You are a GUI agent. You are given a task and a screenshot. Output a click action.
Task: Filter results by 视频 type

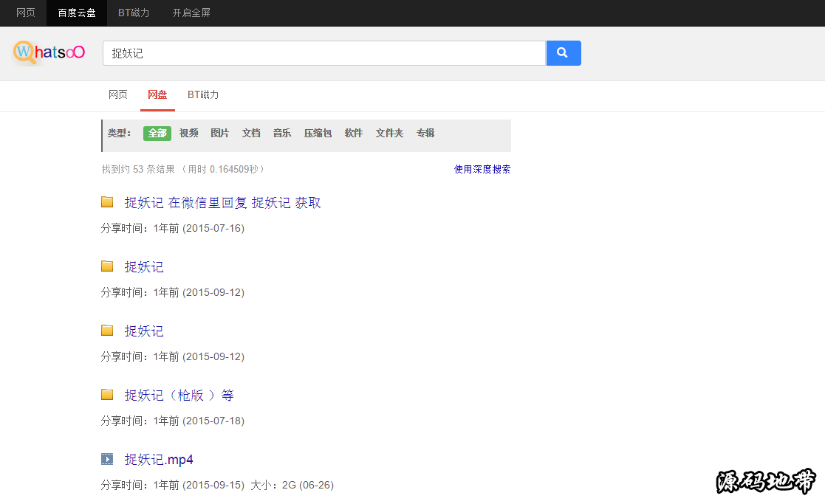pos(189,133)
